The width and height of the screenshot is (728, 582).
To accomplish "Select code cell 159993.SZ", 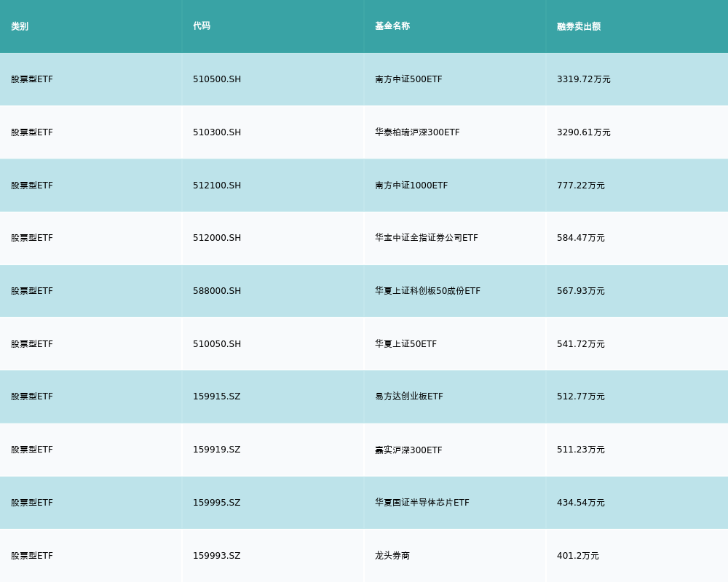I will [217, 556].
